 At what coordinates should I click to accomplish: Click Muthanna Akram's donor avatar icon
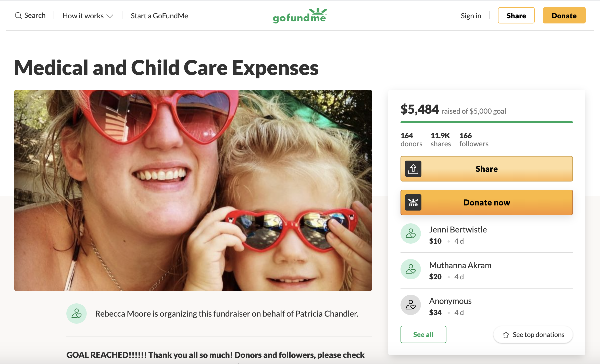410,269
